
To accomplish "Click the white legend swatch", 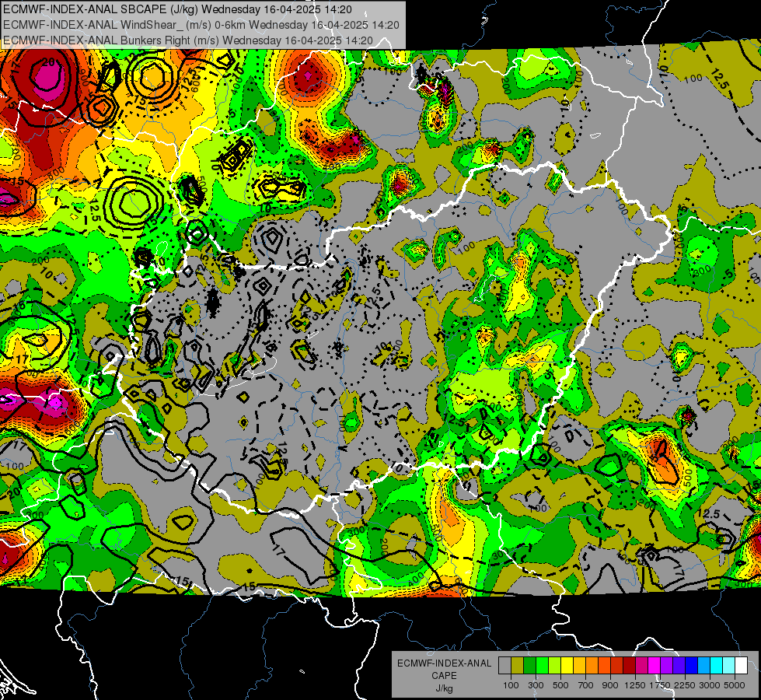I will [741, 666].
